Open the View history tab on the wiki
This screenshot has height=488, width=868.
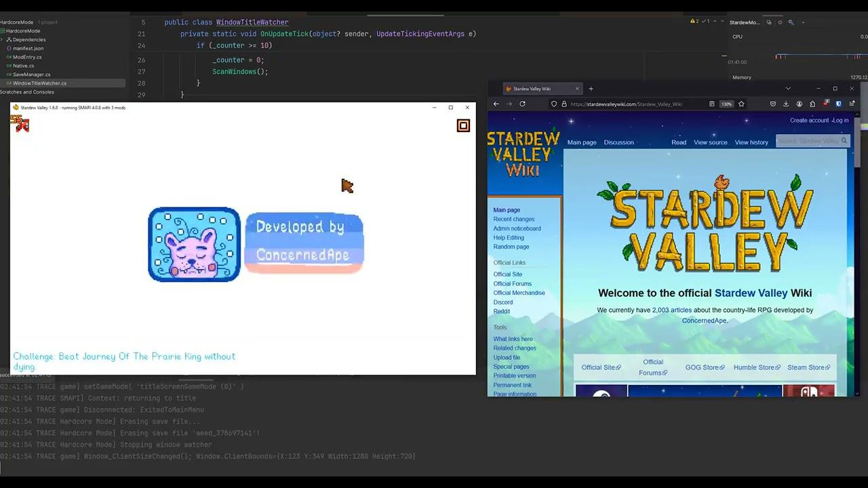[751, 142]
